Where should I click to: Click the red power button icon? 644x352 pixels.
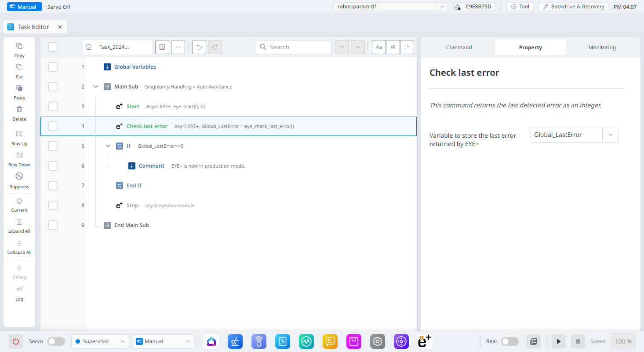pyautogui.click(x=16, y=341)
